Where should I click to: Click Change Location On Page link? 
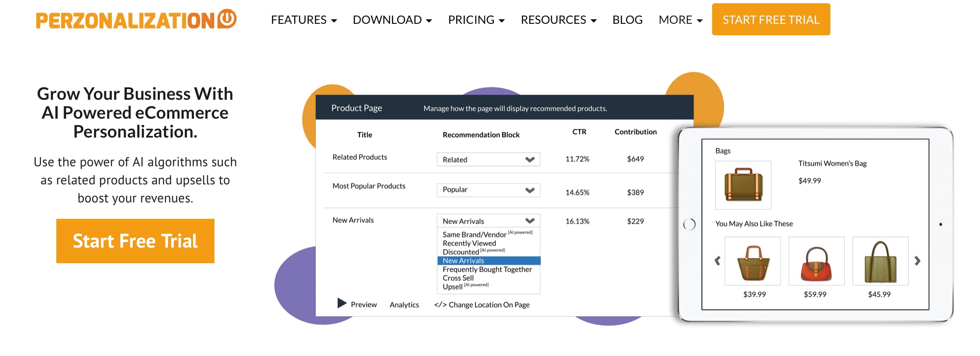coord(482,305)
